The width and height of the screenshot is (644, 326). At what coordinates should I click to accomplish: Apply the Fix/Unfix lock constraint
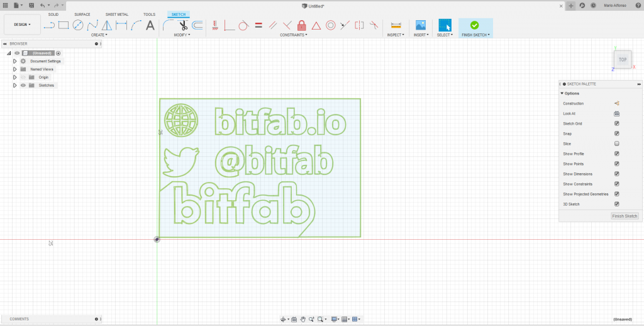point(301,25)
